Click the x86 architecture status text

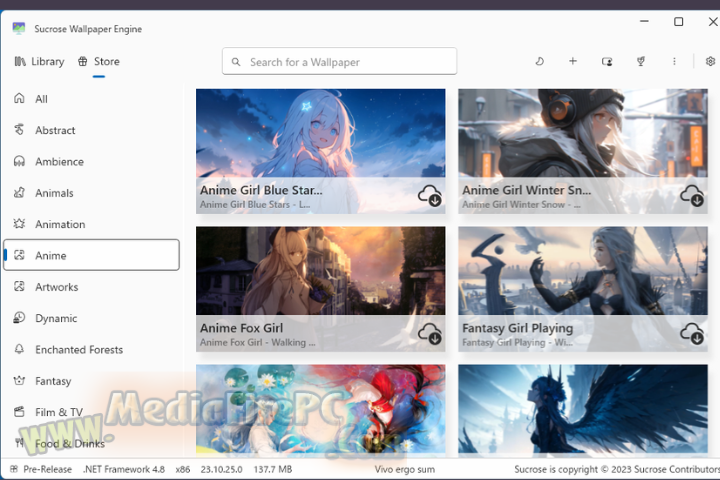click(x=183, y=469)
